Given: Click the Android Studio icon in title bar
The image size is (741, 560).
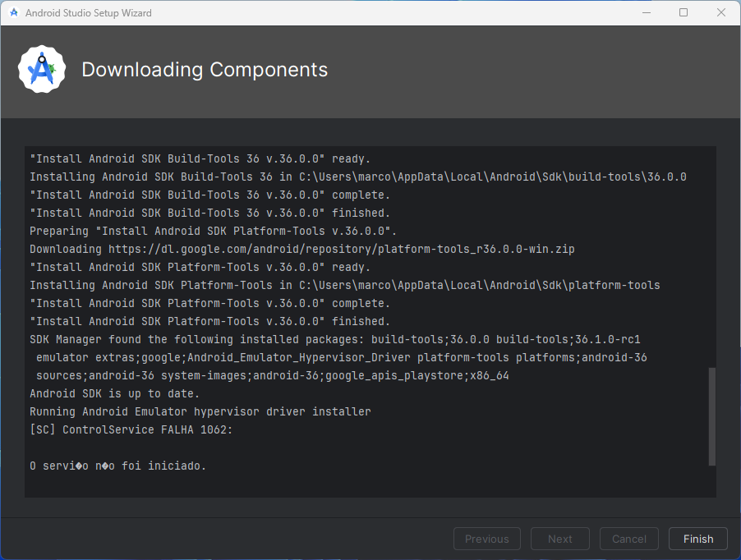Looking at the screenshot, I should (13, 13).
